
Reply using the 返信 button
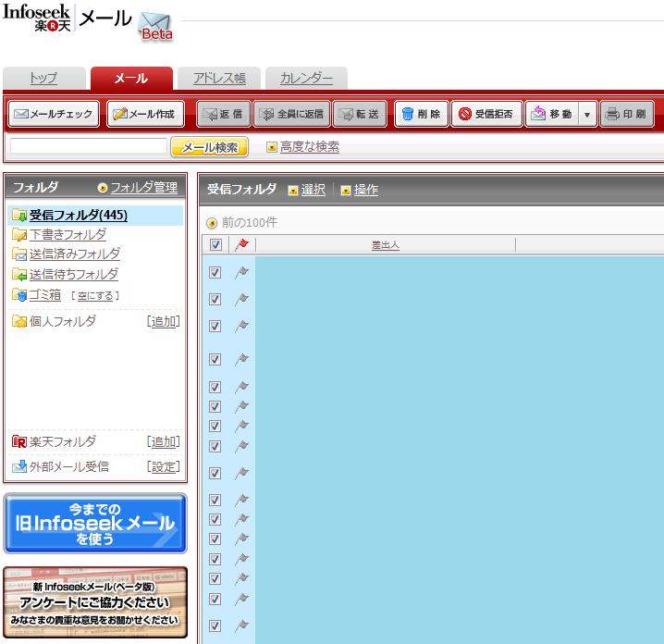pos(223,114)
